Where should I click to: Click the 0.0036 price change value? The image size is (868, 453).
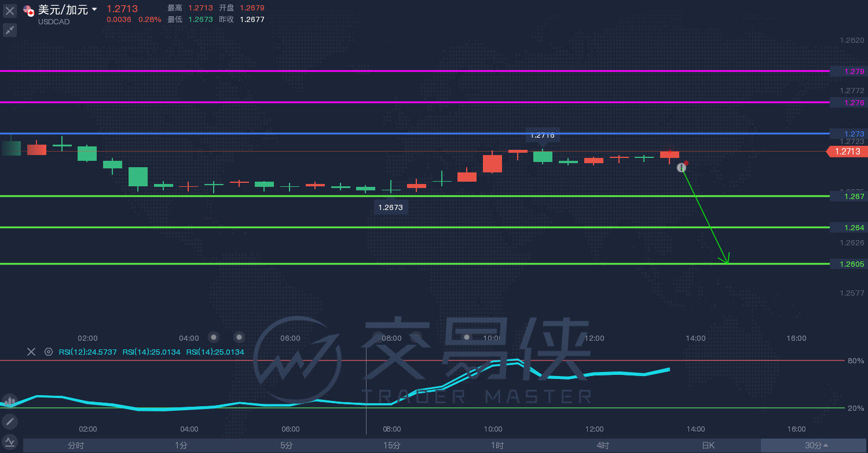pos(119,19)
